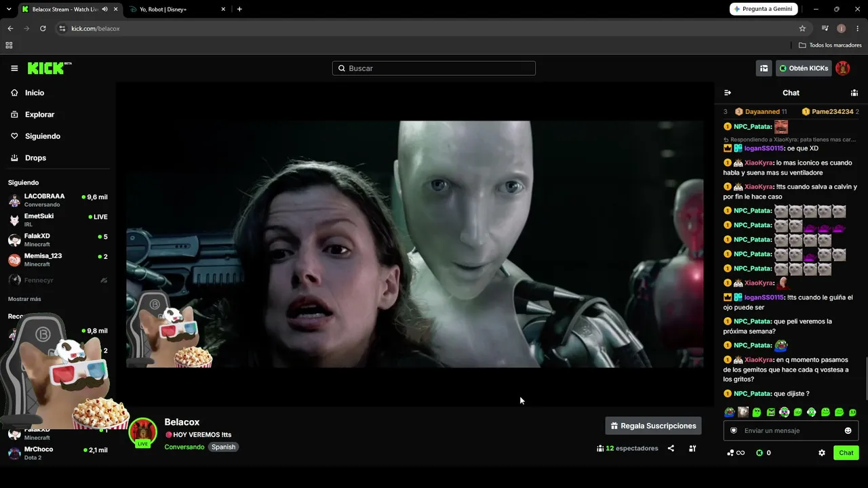Open LACOBRAAA's channel from the sidebar
The height and width of the screenshot is (488, 868).
58,200
